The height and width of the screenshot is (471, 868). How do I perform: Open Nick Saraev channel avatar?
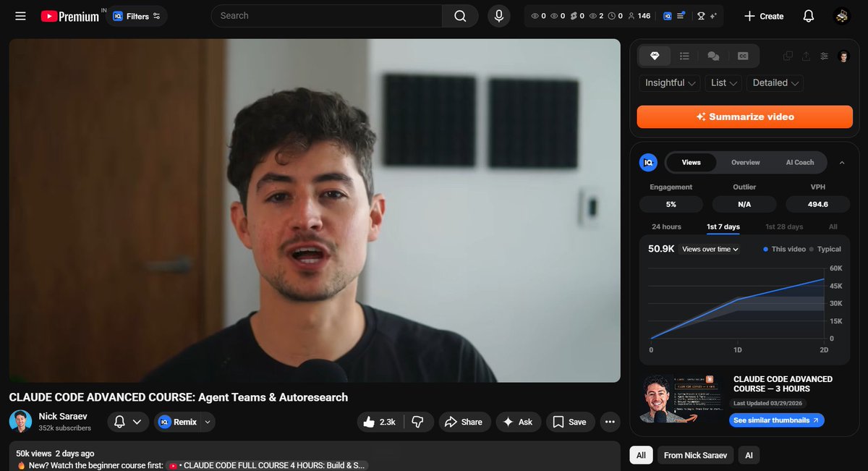tap(20, 422)
